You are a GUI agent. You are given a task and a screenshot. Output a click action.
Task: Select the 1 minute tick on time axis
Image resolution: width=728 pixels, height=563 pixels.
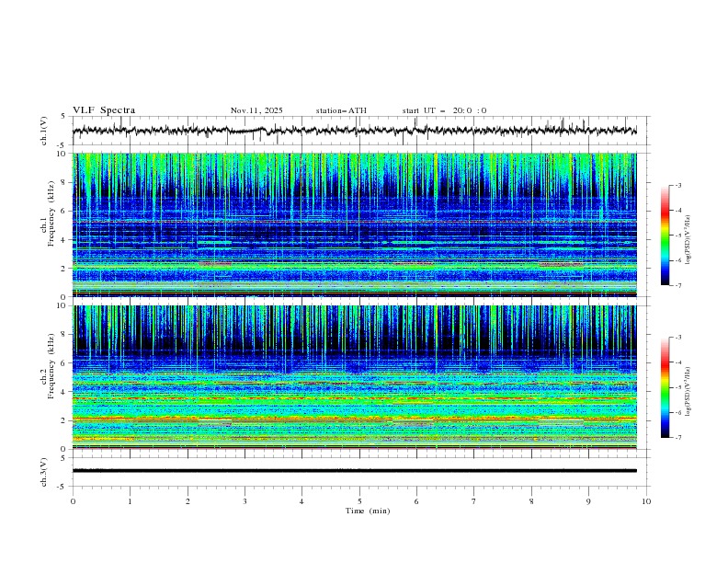click(x=130, y=500)
